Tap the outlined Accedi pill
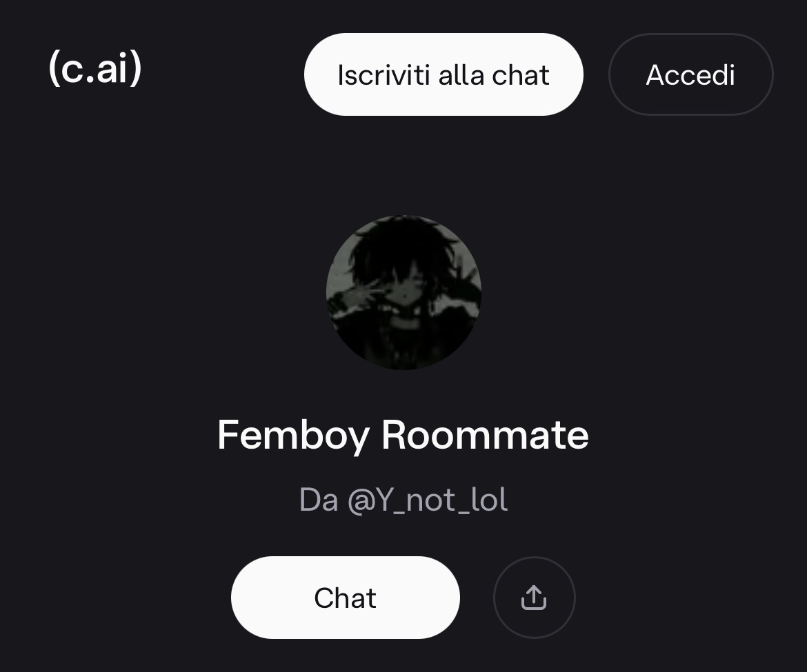Image resolution: width=807 pixels, height=672 pixels. pyautogui.click(x=690, y=74)
